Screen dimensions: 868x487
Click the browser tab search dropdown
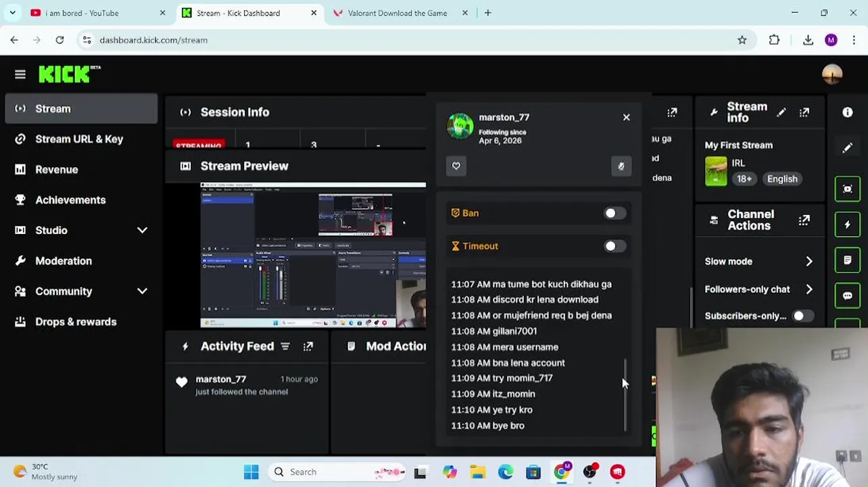tap(12, 13)
